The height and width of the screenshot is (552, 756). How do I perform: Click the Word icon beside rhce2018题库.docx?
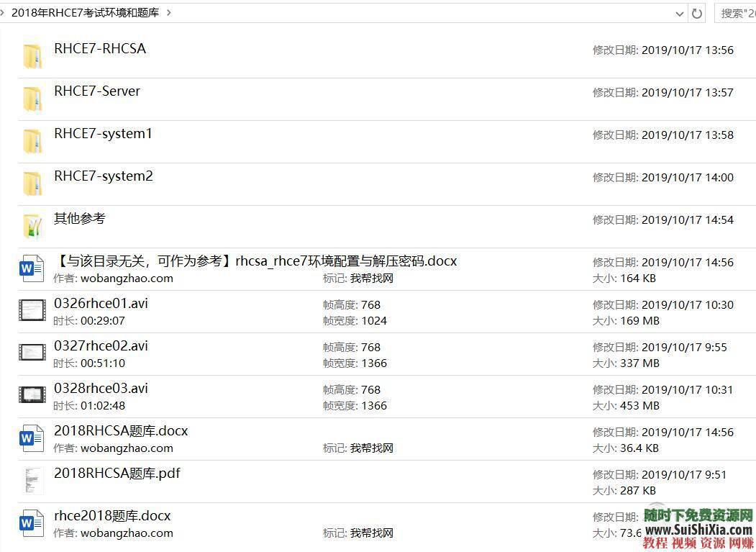click(x=31, y=522)
